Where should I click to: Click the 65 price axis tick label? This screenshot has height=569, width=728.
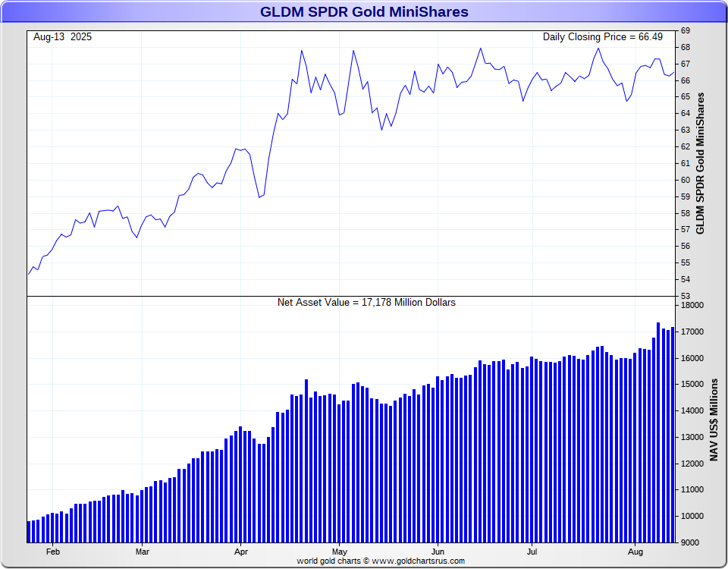tap(686, 96)
